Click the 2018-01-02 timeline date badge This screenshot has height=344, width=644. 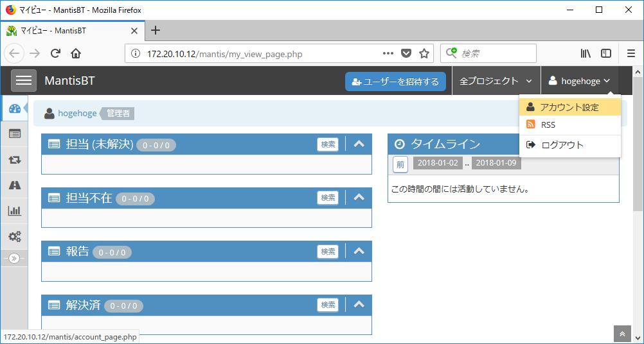click(x=438, y=163)
